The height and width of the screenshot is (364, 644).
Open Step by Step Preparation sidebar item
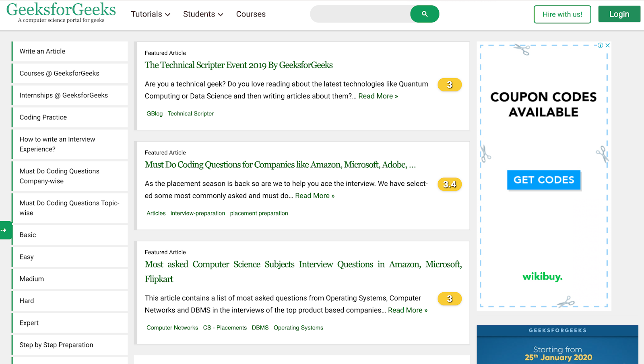tap(70, 345)
